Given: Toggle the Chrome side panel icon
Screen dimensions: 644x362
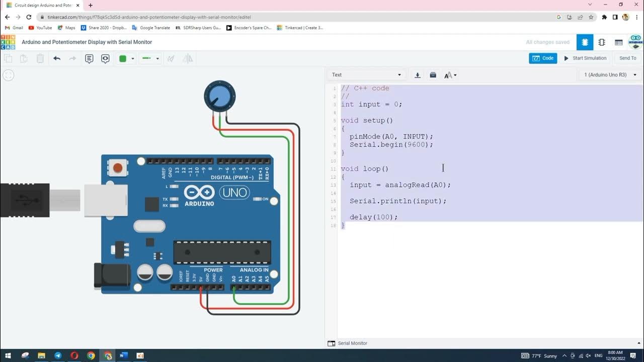Looking at the screenshot, I should (x=615, y=17).
